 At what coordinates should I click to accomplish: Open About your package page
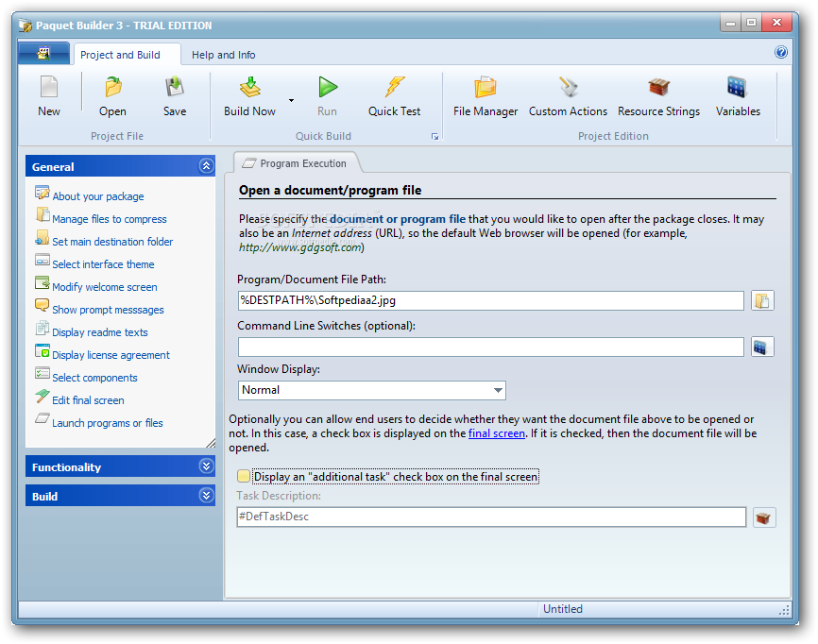coord(98,196)
